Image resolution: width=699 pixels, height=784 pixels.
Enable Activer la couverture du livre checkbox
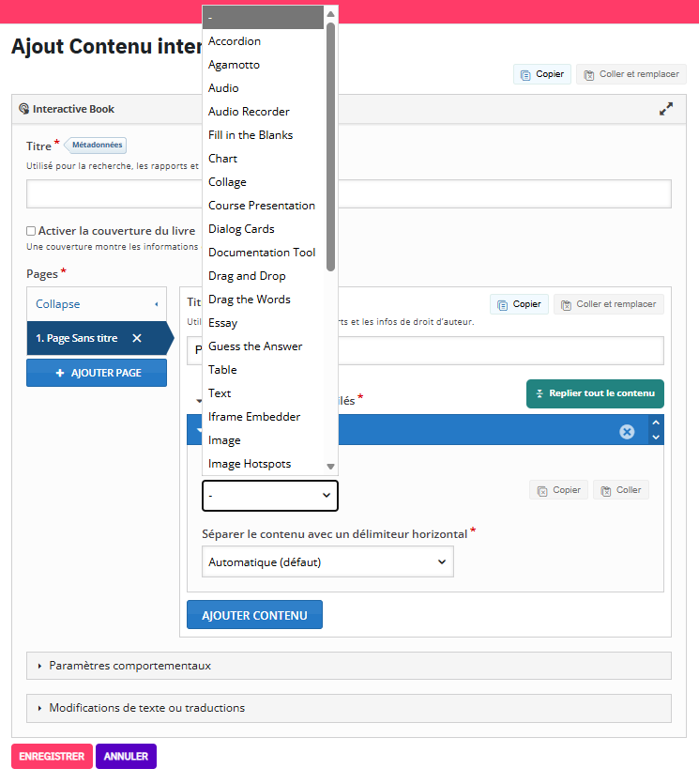click(x=31, y=231)
